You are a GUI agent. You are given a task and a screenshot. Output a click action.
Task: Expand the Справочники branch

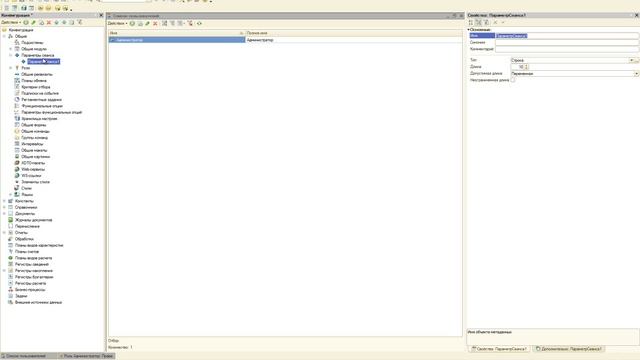pyautogui.click(x=4, y=207)
